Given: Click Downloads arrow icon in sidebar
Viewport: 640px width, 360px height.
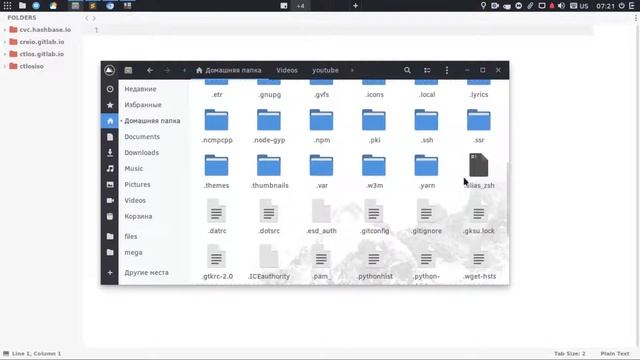Looking at the screenshot, I should pyautogui.click(x=110, y=153).
